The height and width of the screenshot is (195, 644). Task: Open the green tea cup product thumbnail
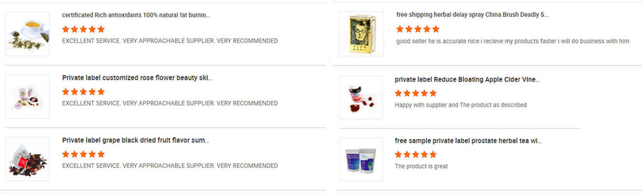pos(27,34)
